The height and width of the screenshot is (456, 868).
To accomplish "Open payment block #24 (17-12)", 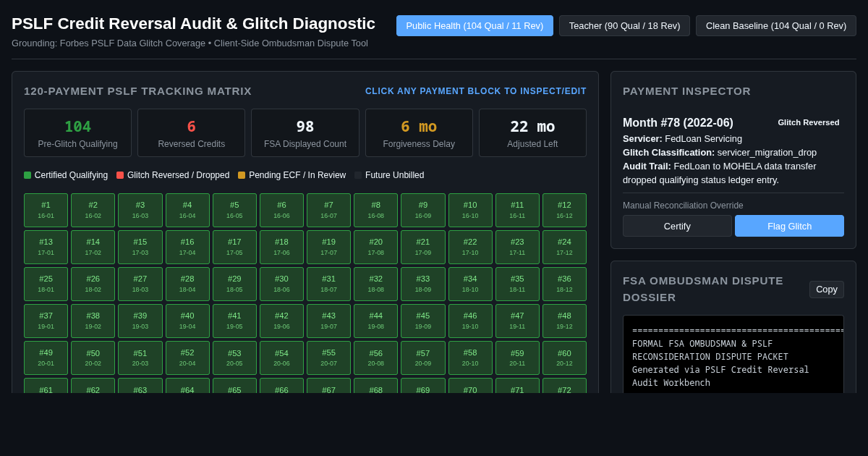I will 564,247.
